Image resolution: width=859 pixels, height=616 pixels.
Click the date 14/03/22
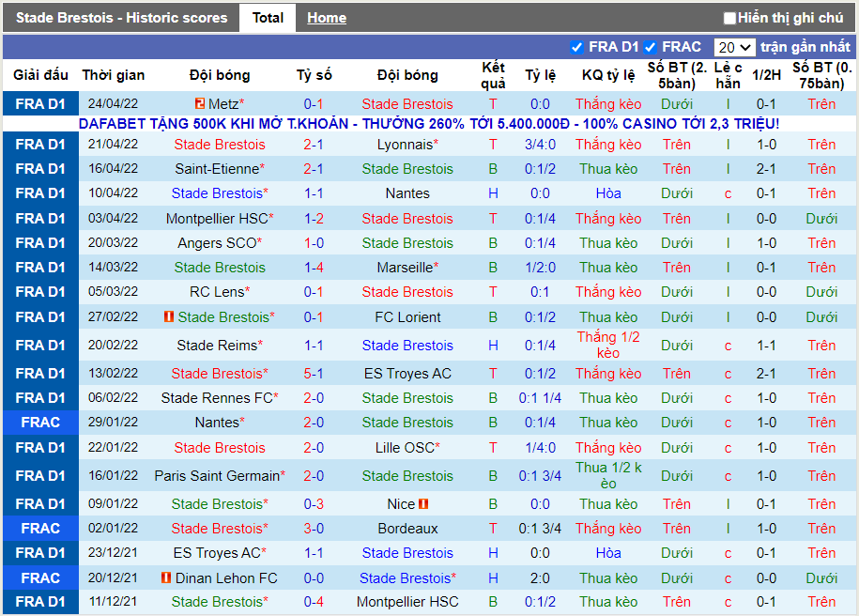tap(114, 268)
